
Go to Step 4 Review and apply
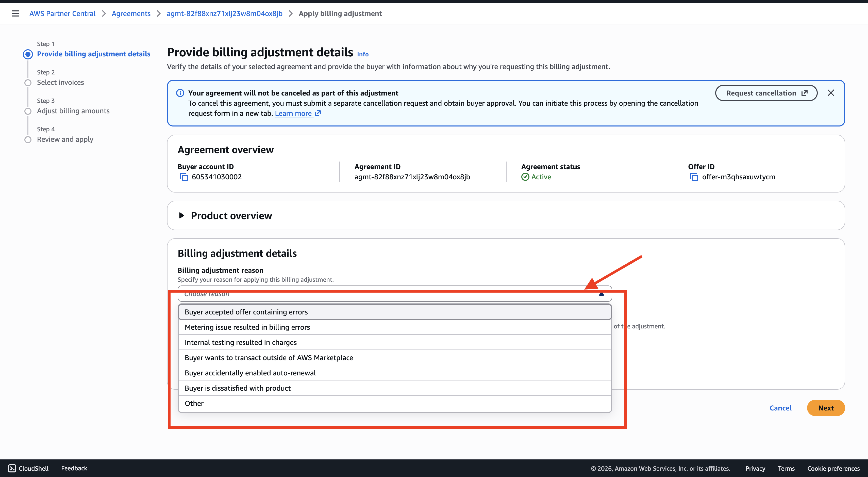coord(65,139)
